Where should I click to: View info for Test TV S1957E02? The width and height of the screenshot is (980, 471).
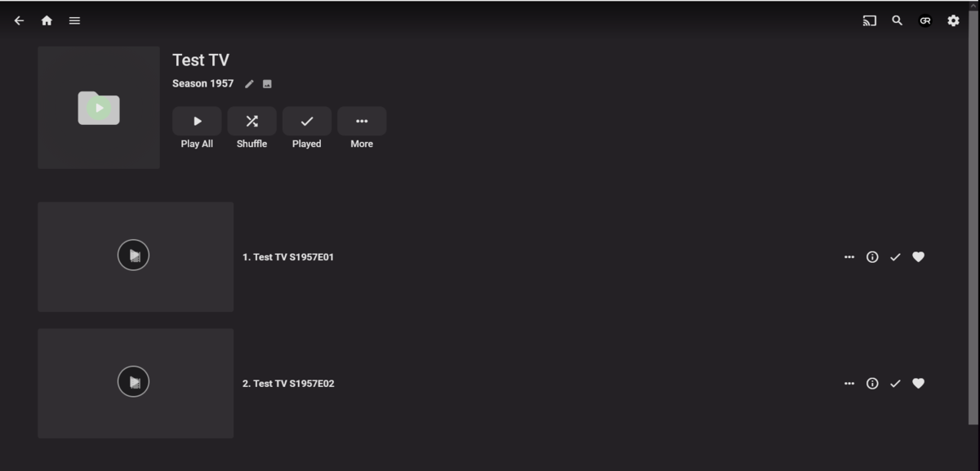click(x=872, y=383)
